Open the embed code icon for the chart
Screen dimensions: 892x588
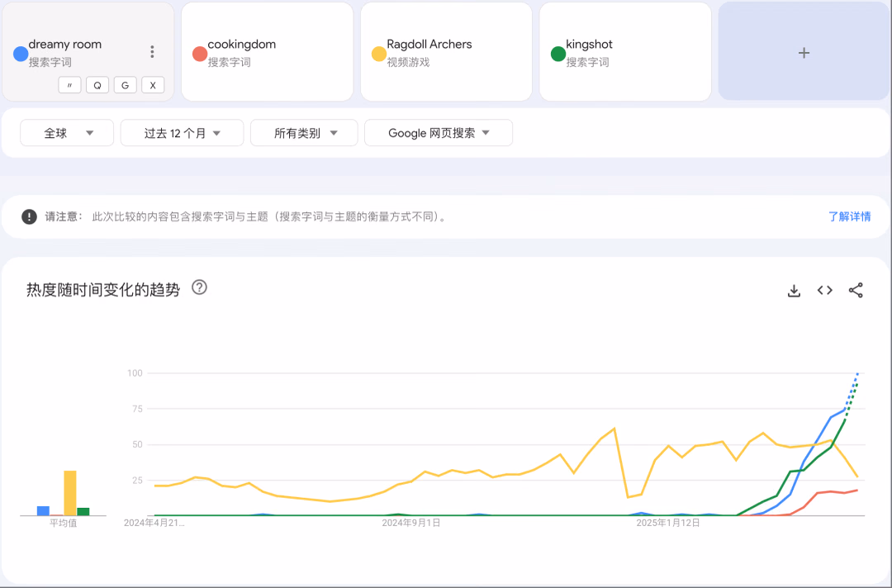(x=825, y=291)
